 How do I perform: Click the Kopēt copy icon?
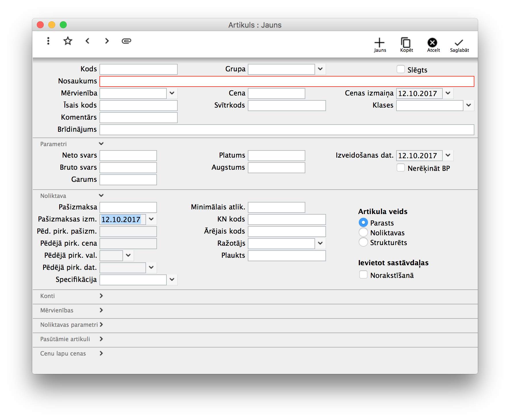pos(406,43)
